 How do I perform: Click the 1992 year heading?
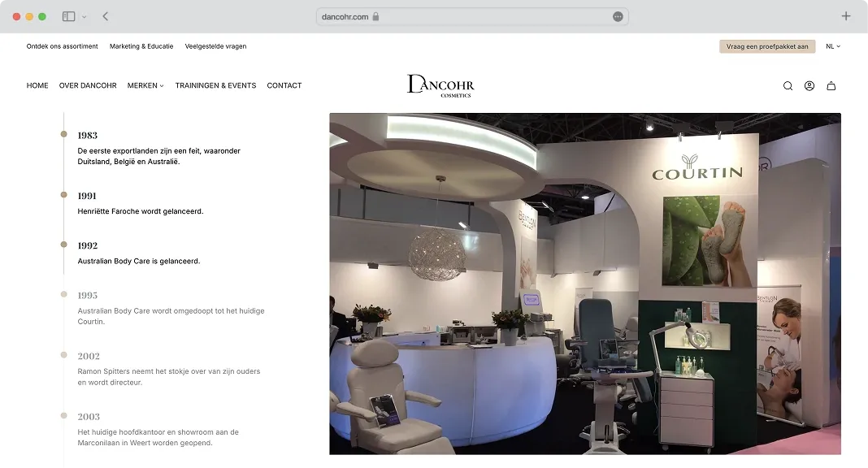(88, 245)
